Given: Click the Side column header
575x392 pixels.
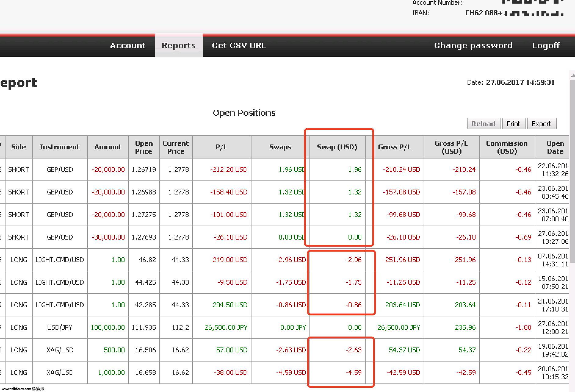Looking at the screenshot, I should (19, 147).
